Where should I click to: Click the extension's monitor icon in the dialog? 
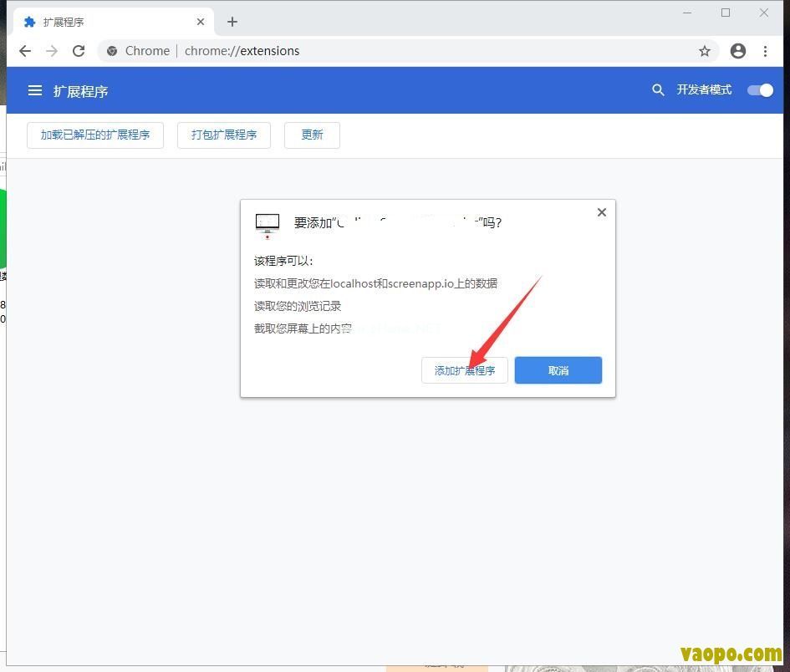click(267, 222)
